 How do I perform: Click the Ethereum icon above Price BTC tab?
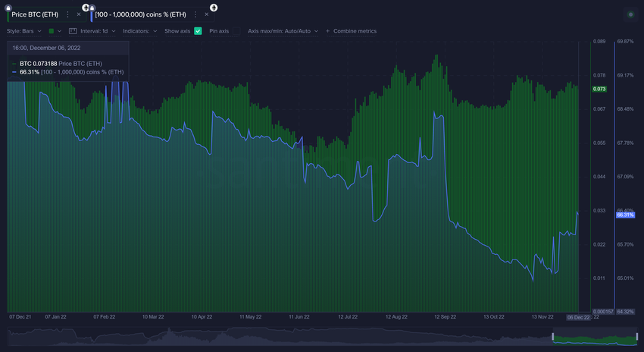(85, 7)
